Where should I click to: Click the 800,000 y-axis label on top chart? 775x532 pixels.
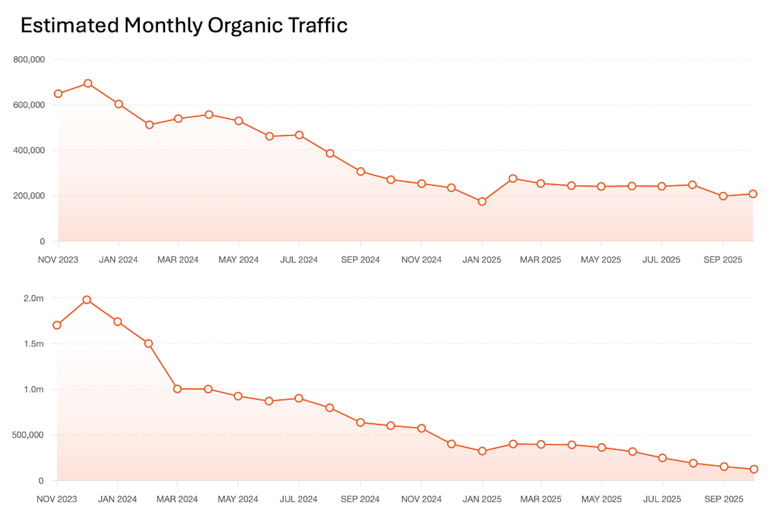(29, 60)
